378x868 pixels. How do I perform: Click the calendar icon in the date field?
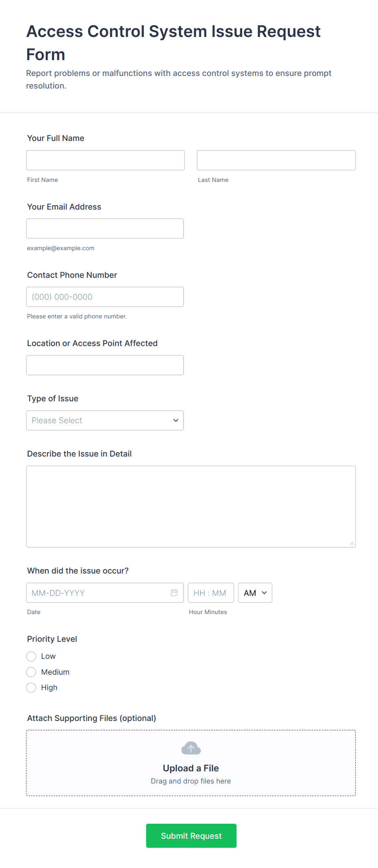point(174,593)
